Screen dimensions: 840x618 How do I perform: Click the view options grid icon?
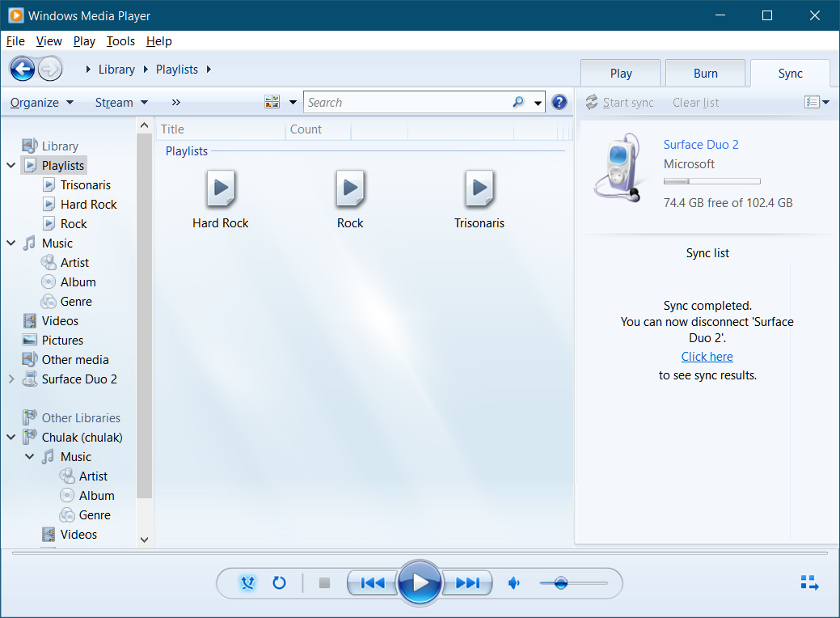tap(272, 102)
